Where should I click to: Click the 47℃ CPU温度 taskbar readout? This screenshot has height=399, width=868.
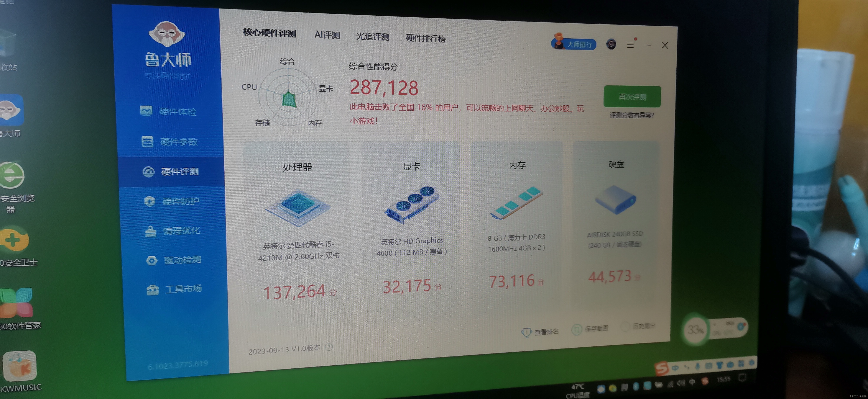(577, 391)
